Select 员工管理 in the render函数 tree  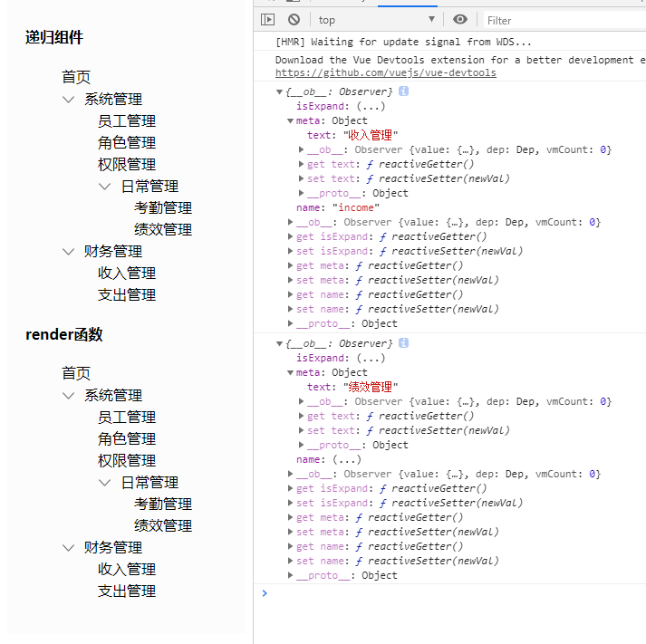[127, 418]
